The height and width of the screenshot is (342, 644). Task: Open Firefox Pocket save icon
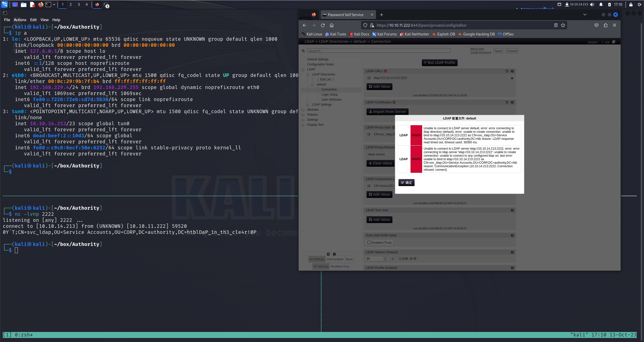596,25
